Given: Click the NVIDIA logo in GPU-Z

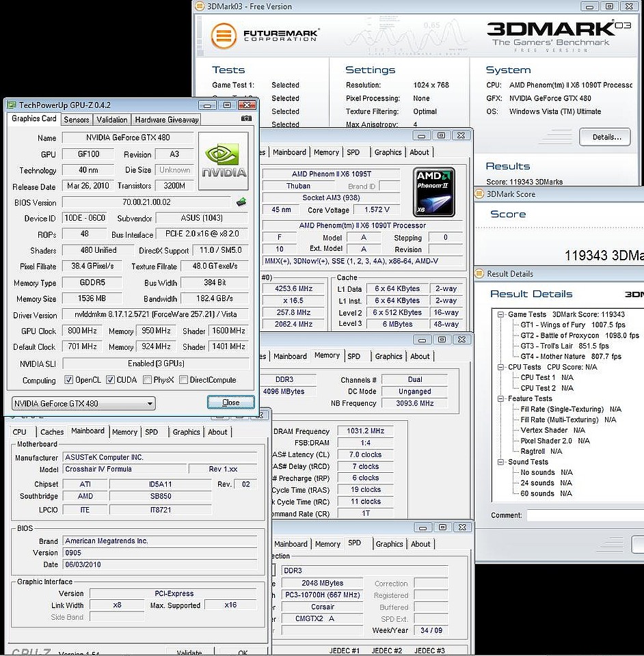Looking at the screenshot, I should 224,161.
